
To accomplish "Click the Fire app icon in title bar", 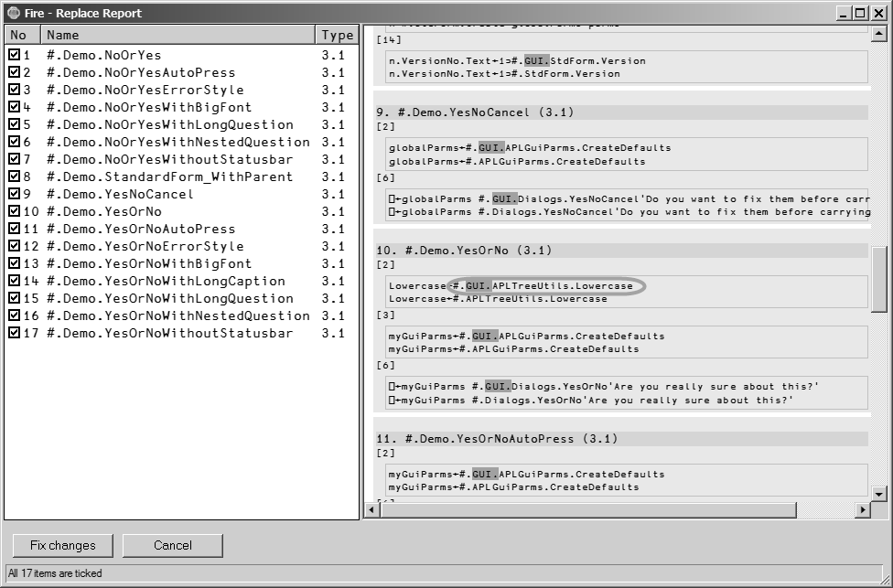I will coord(13,13).
